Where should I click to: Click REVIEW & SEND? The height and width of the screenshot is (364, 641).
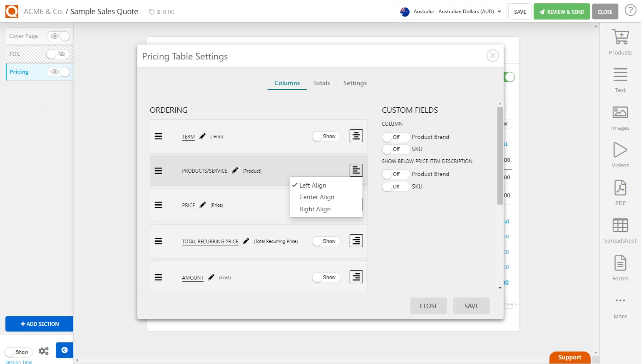point(561,11)
